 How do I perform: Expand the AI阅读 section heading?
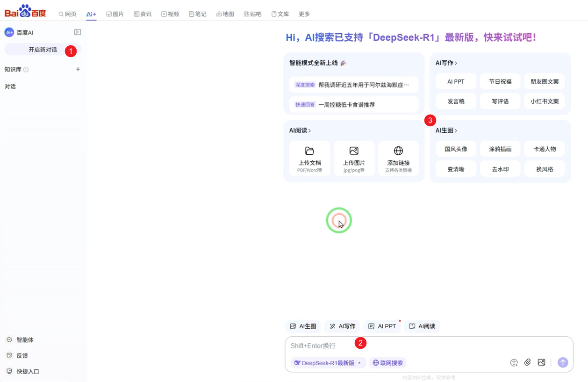(300, 130)
